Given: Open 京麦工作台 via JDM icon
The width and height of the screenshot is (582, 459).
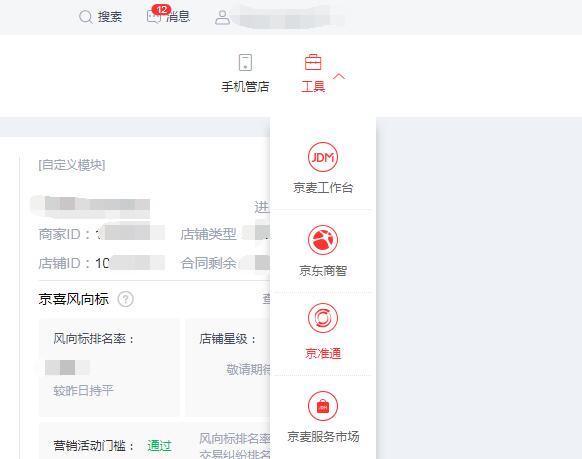Looking at the screenshot, I should [323, 157].
